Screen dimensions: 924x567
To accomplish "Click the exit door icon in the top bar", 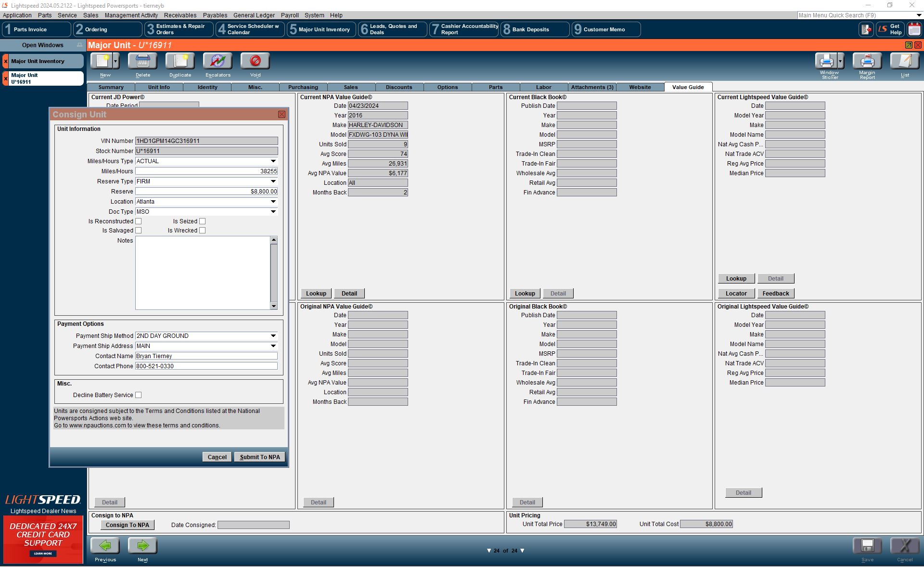I will click(x=866, y=29).
